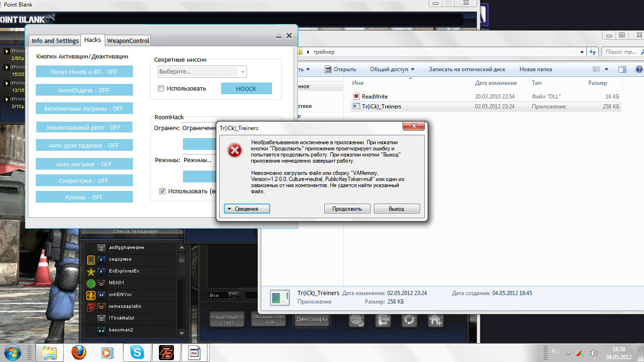Click the red error icon in the dialog
The height and width of the screenshot is (362, 644).
click(235, 150)
